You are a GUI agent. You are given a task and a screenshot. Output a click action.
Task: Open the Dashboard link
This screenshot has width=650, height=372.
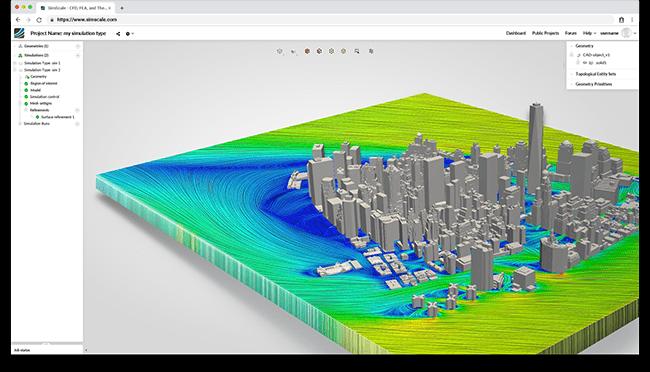tap(516, 33)
